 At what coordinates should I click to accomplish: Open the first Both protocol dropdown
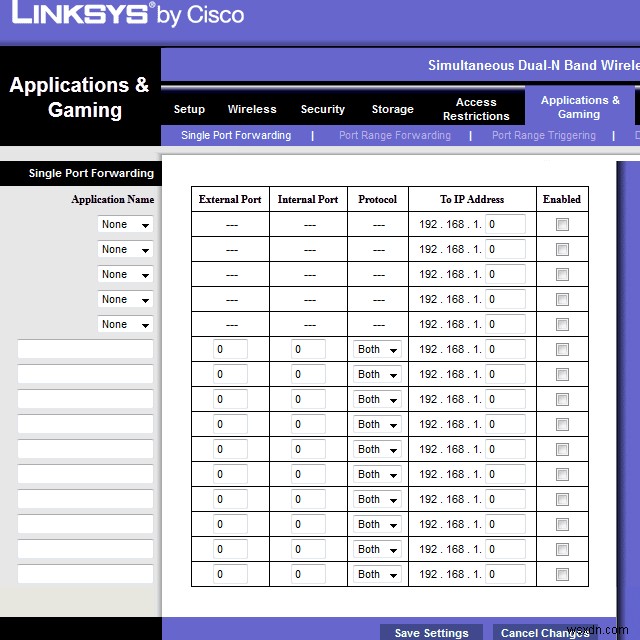377,349
